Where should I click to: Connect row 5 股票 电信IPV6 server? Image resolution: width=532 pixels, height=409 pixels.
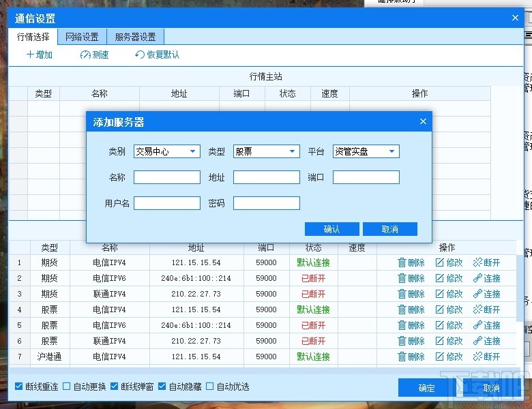(x=486, y=325)
